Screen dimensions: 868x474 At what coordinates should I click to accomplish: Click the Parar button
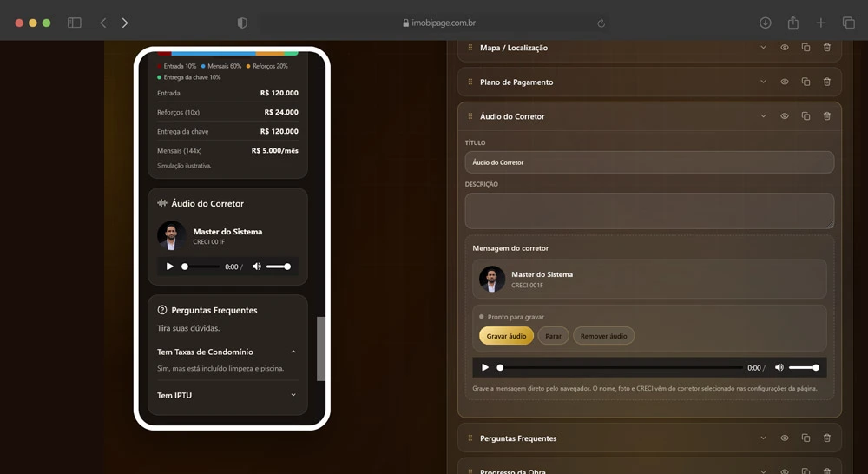point(553,336)
